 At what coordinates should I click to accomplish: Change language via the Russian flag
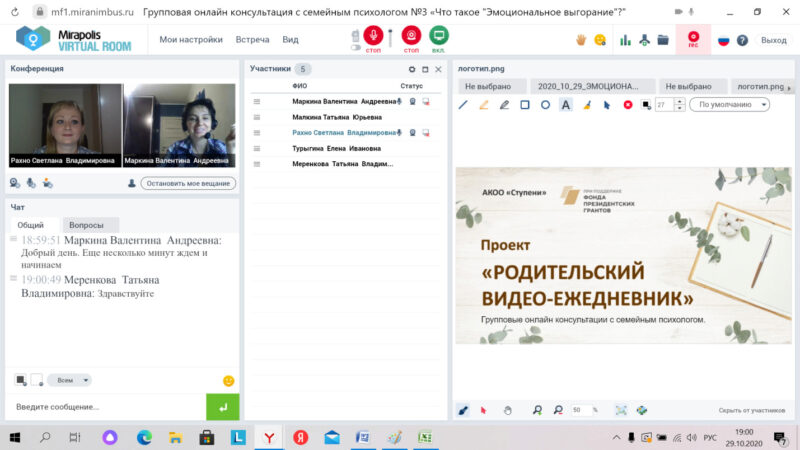723,40
